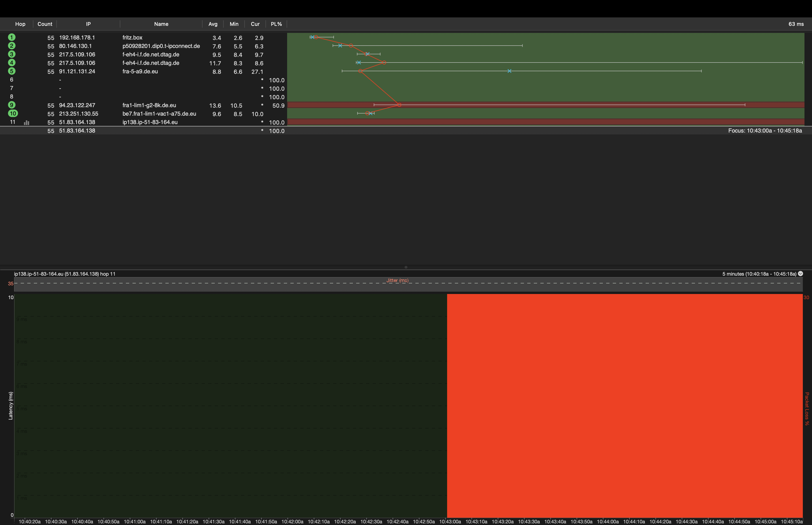Click the 10:45:10a tick on the time axis

tap(792, 521)
